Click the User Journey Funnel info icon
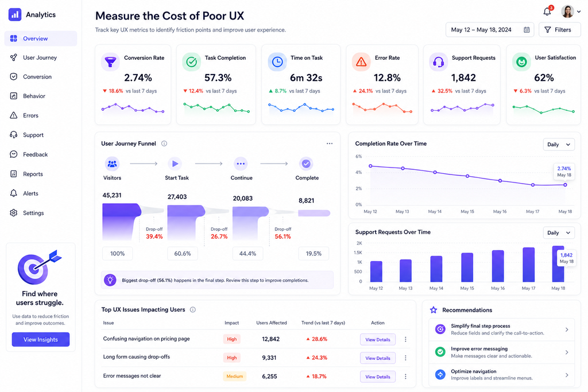588x392 pixels. [x=164, y=143]
